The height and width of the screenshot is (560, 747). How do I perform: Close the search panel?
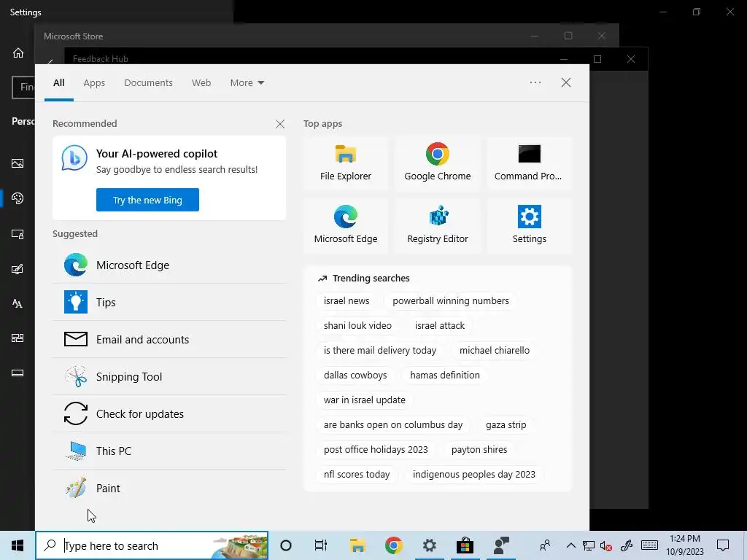point(566,82)
